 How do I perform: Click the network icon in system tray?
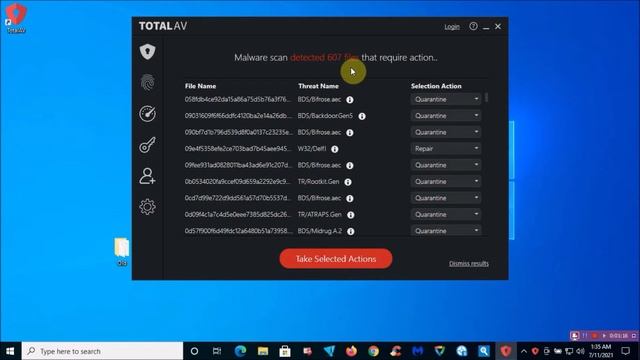[569, 351]
